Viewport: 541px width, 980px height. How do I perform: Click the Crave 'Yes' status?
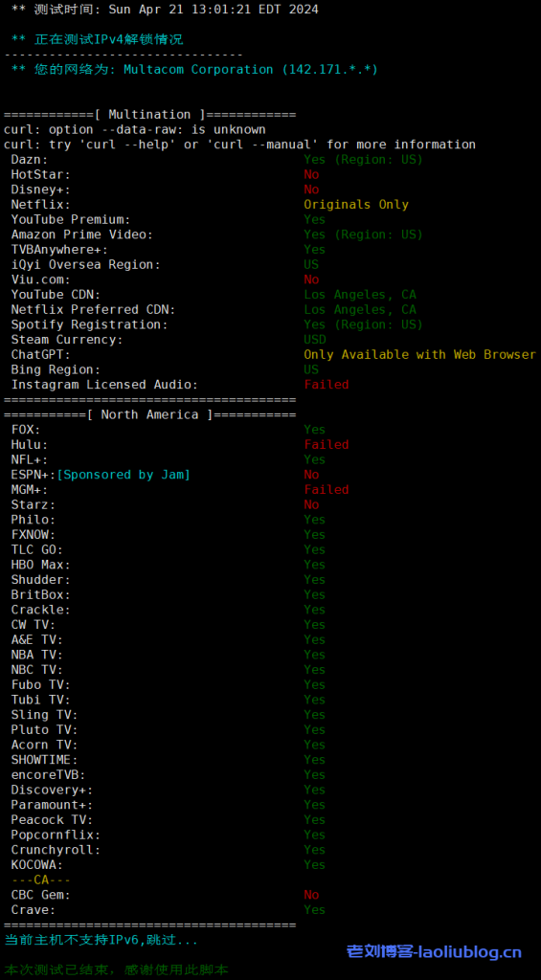click(315, 909)
